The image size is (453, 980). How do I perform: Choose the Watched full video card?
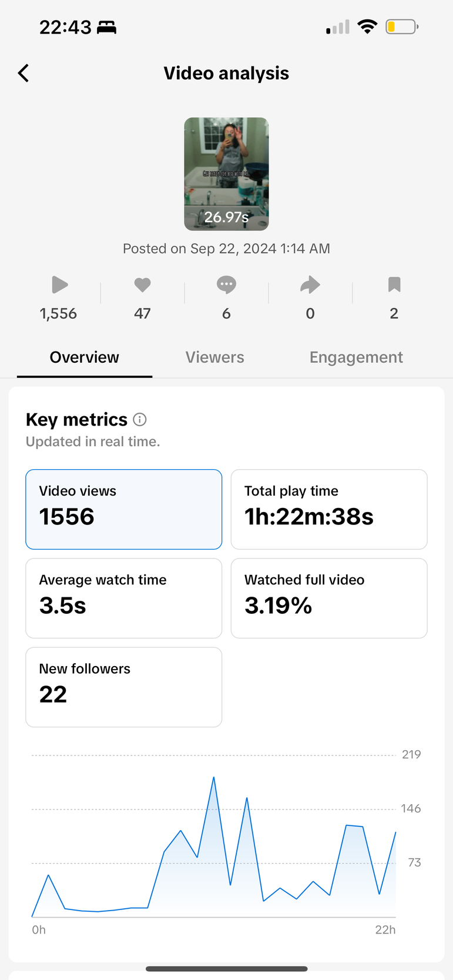click(329, 598)
